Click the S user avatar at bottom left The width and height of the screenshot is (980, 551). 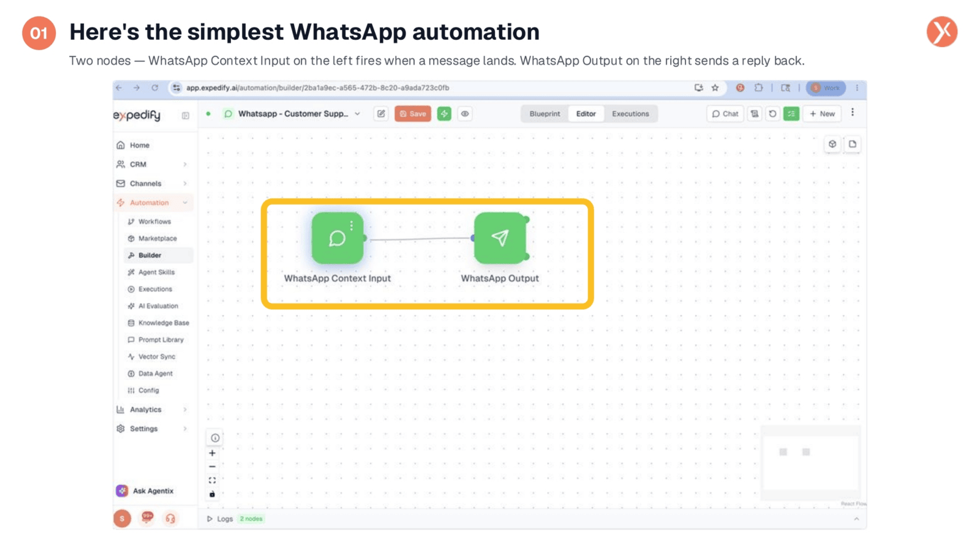coord(122,519)
